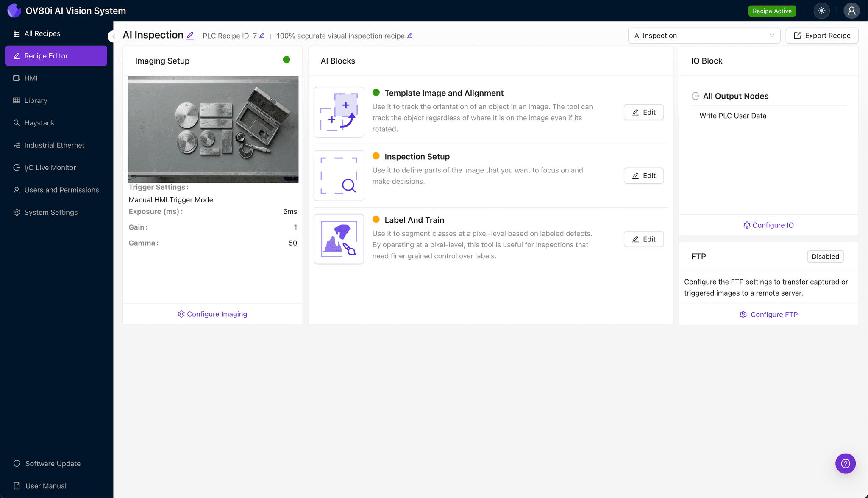Open the HMI sidebar item

[56, 78]
